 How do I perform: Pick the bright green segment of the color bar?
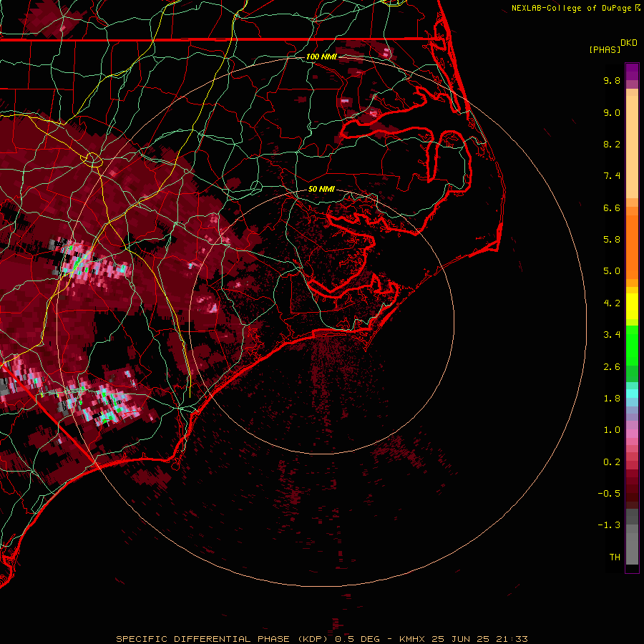coord(632,346)
